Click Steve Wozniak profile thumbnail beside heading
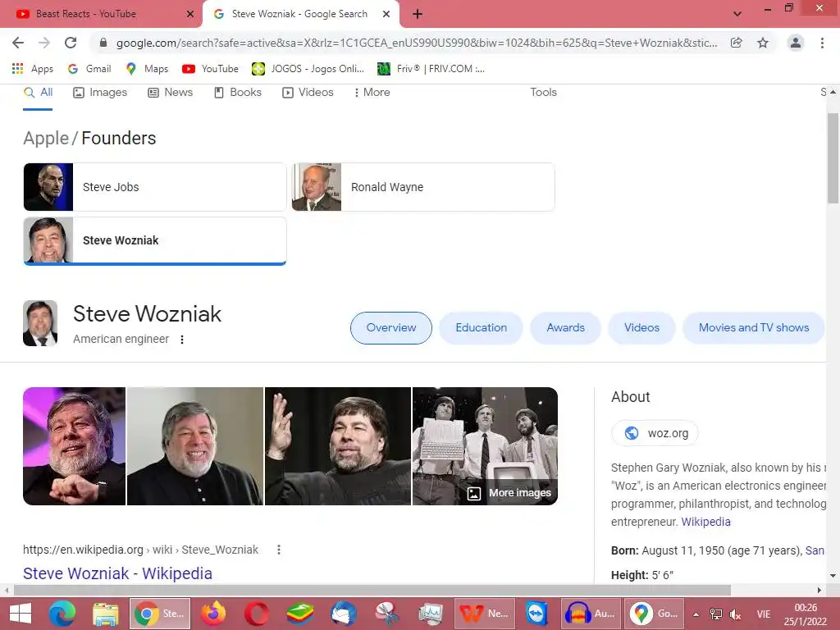The height and width of the screenshot is (630, 840). click(40, 323)
